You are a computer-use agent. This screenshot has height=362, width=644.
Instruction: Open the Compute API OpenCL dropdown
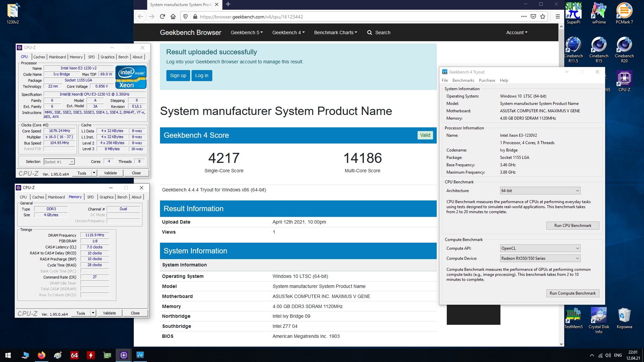pyautogui.click(x=540, y=248)
